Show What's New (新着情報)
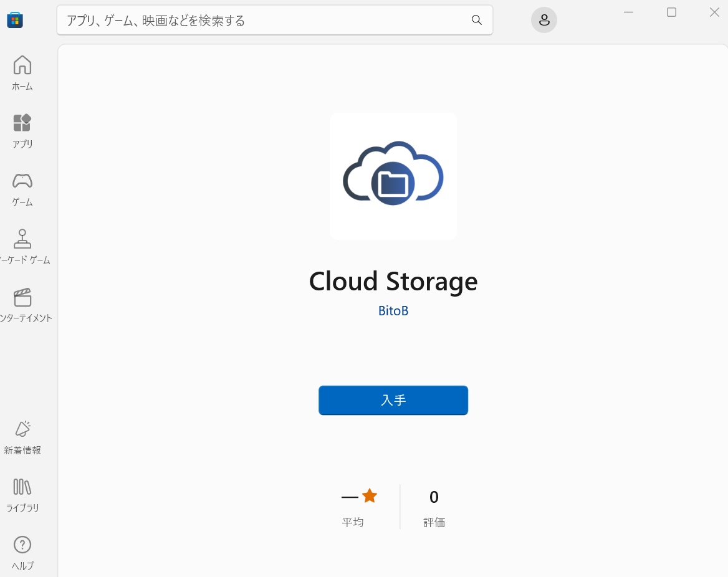Image resolution: width=728 pixels, height=577 pixels. point(22,437)
